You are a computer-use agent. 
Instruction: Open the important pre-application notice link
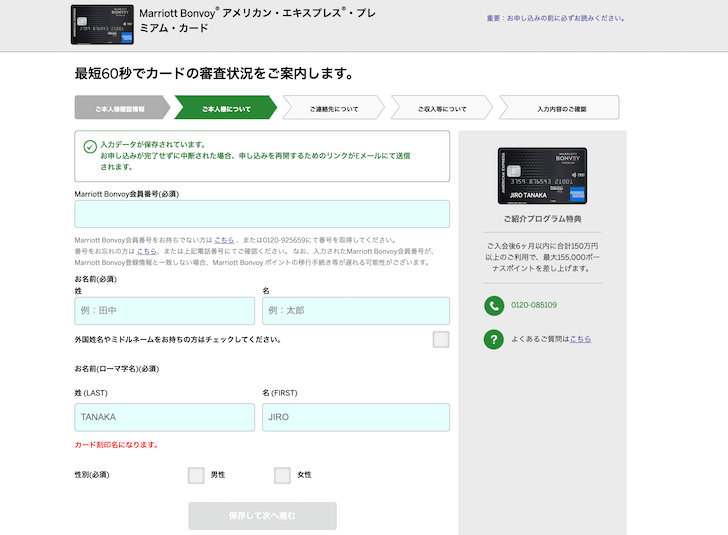[556, 18]
